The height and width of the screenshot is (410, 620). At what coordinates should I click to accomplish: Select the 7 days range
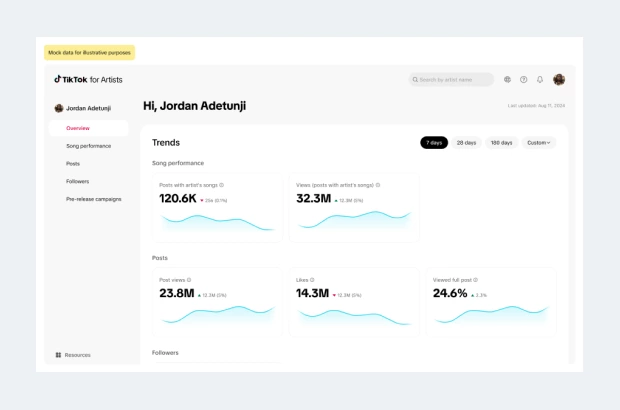pos(434,143)
